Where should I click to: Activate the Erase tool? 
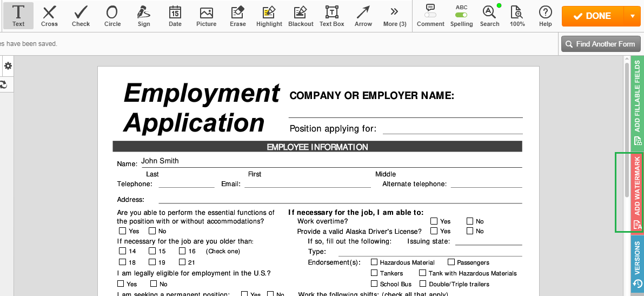(238, 16)
